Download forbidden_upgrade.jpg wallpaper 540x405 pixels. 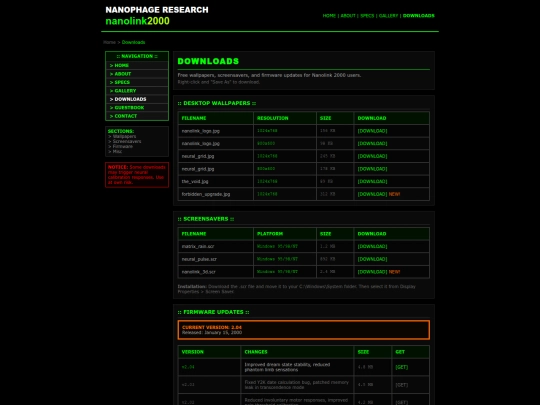pos(372,194)
